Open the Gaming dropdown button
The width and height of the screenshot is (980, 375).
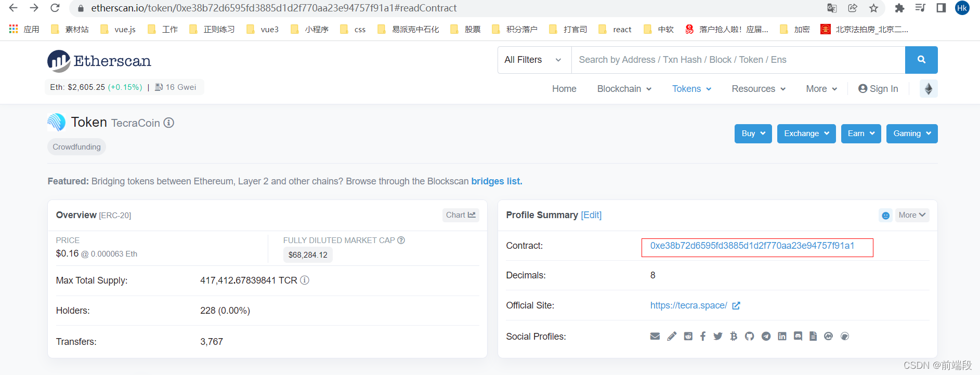pos(912,133)
